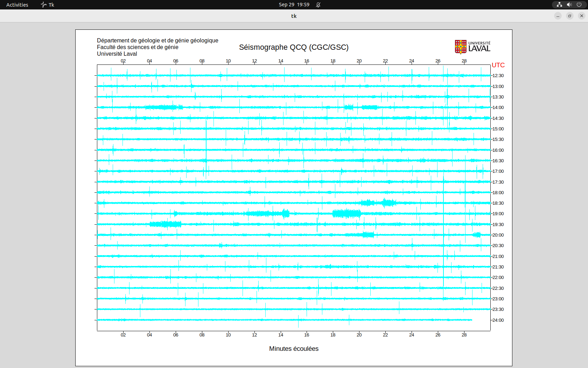This screenshot has width=588, height=368.
Task: Click the Minutes écoulées axis label
Action: [x=294, y=349]
